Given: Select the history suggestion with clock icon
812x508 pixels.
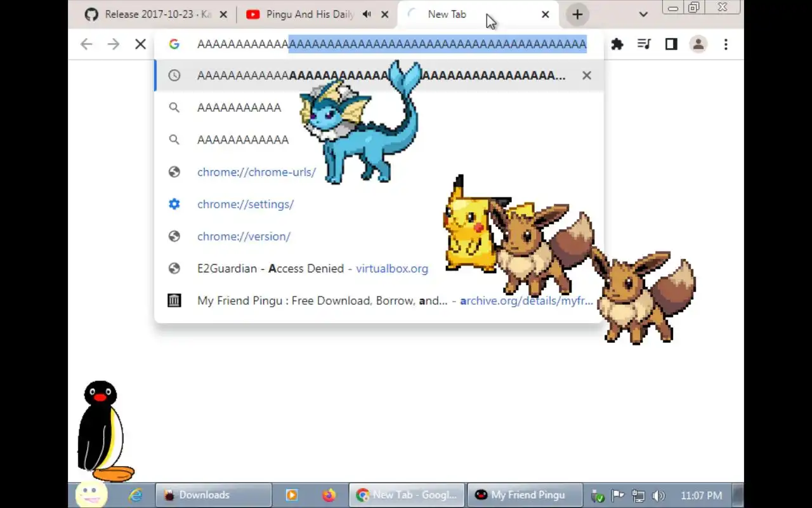Looking at the screenshot, I should pyautogui.click(x=379, y=76).
